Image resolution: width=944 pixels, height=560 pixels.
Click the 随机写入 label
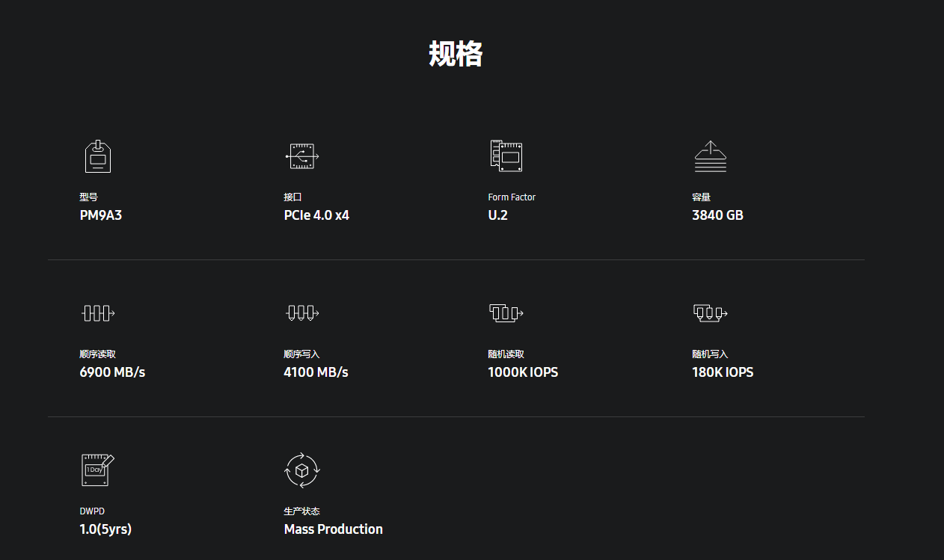[710, 354]
